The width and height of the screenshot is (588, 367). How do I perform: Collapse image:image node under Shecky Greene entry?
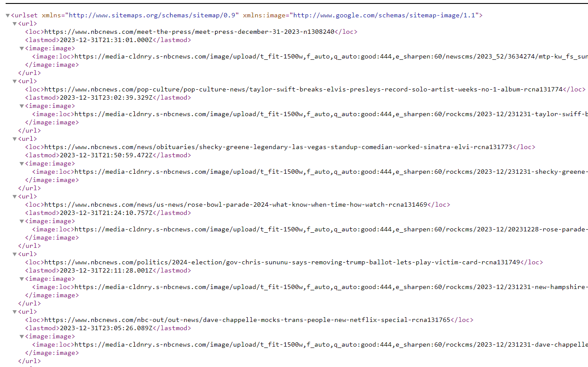tap(21, 164)
